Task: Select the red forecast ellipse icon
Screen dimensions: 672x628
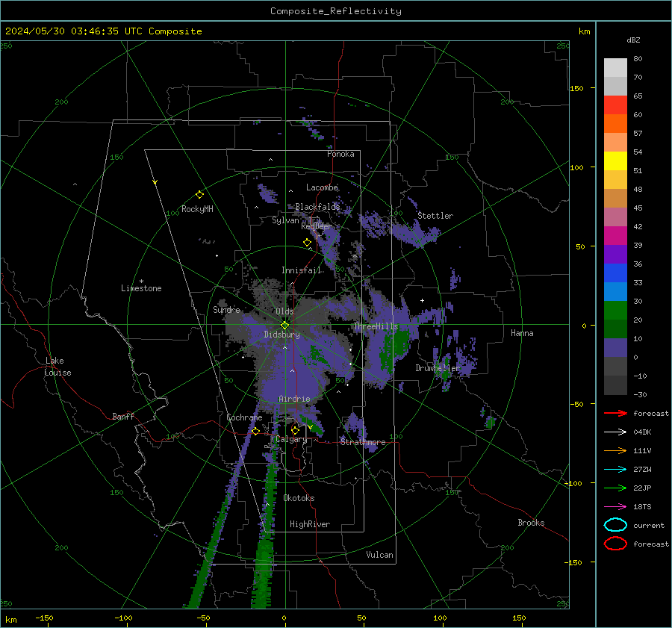Action: [x=615, y=544]
